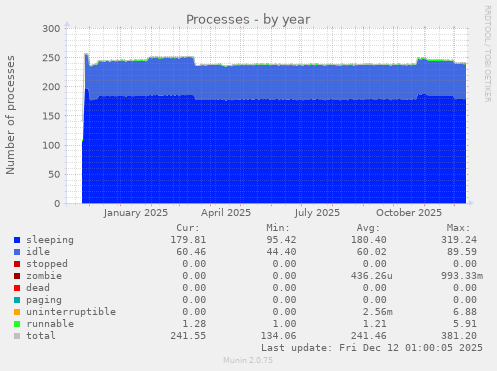Click the 'total' legend label

[41, 336]
